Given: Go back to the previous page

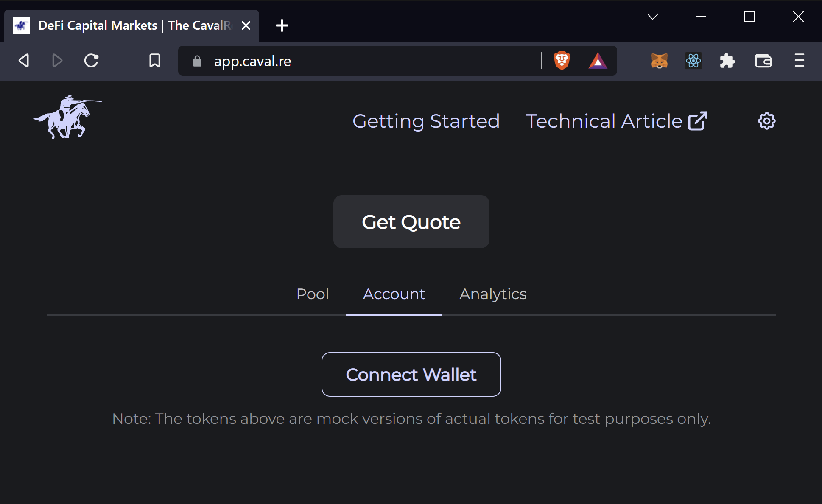Looking at the screenshot, I should [24, 61].
